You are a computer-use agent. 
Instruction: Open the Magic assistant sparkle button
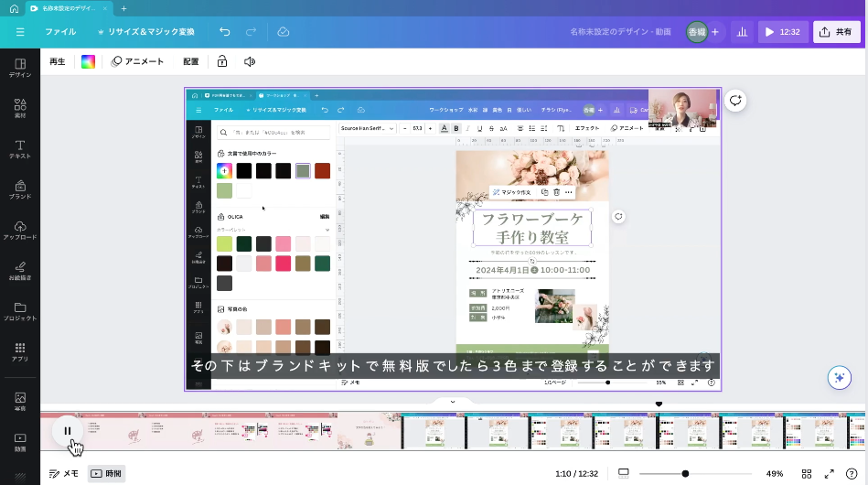[x=840, y=378]
